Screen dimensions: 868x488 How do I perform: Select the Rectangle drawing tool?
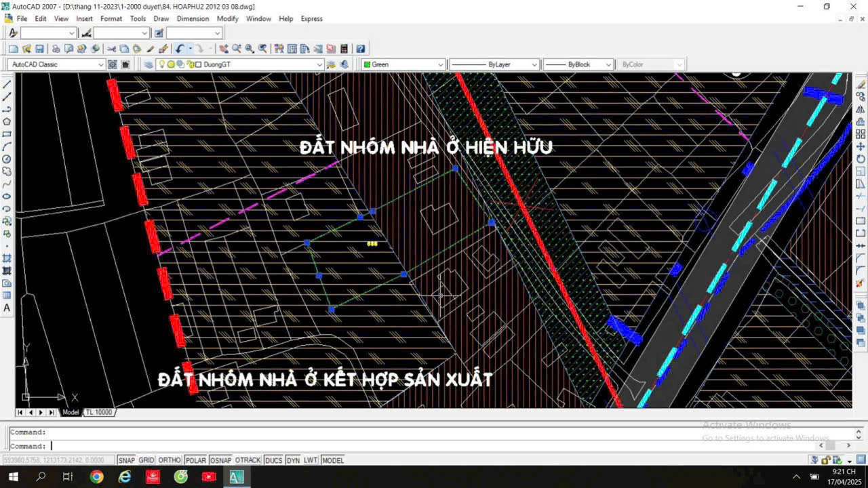pyautogui.click(x=7, y=131)
